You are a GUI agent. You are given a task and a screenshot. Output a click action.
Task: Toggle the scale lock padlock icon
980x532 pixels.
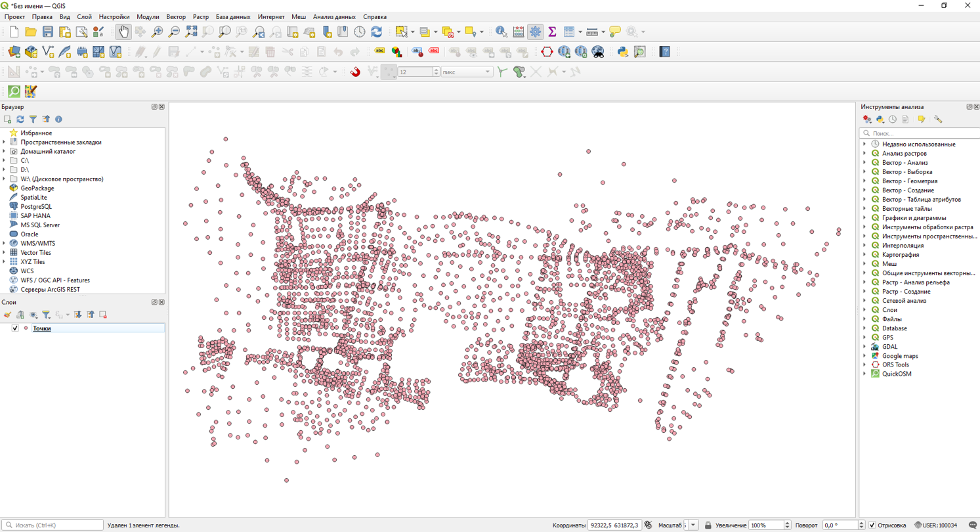[x=708, y=525]
